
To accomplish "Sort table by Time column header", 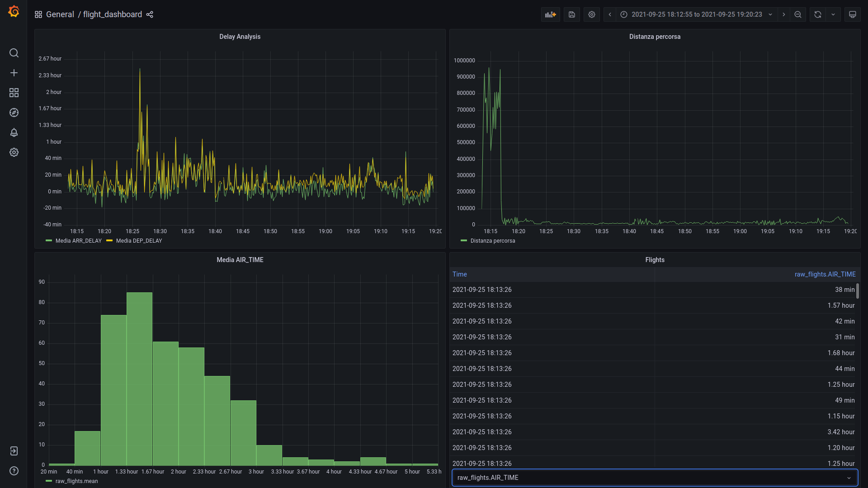I will coord(459,274).
